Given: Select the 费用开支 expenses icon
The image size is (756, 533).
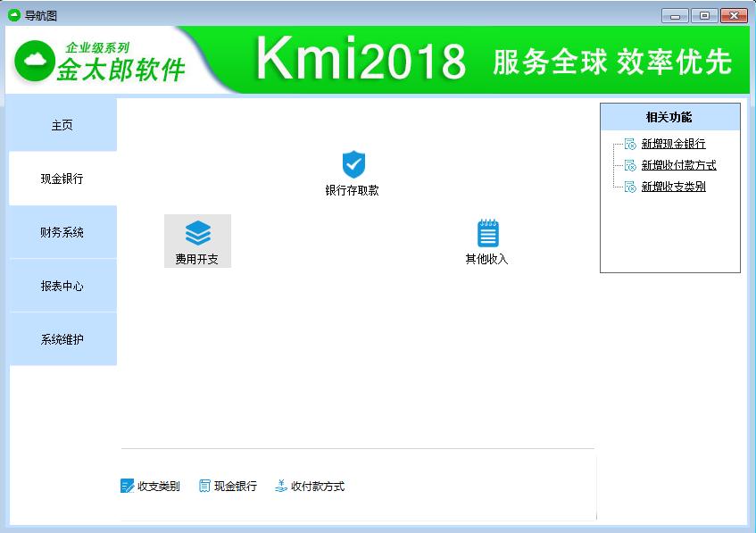Looking at the screenshot, I should 197,234.
